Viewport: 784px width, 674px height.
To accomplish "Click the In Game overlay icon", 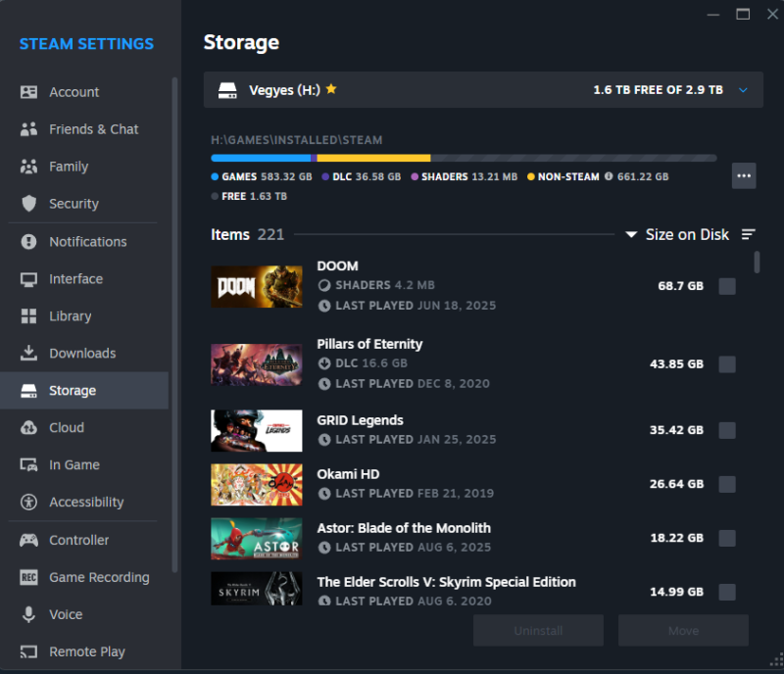I will 28,465.
